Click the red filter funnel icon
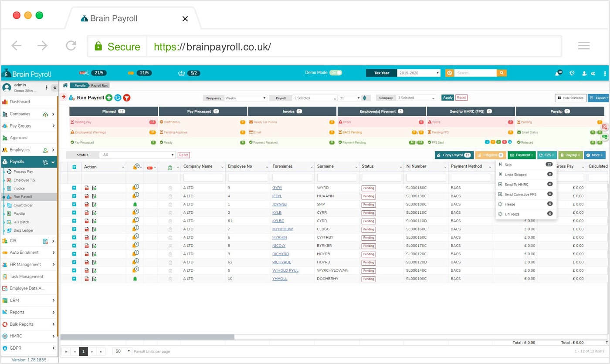 (x=127, y=98)
